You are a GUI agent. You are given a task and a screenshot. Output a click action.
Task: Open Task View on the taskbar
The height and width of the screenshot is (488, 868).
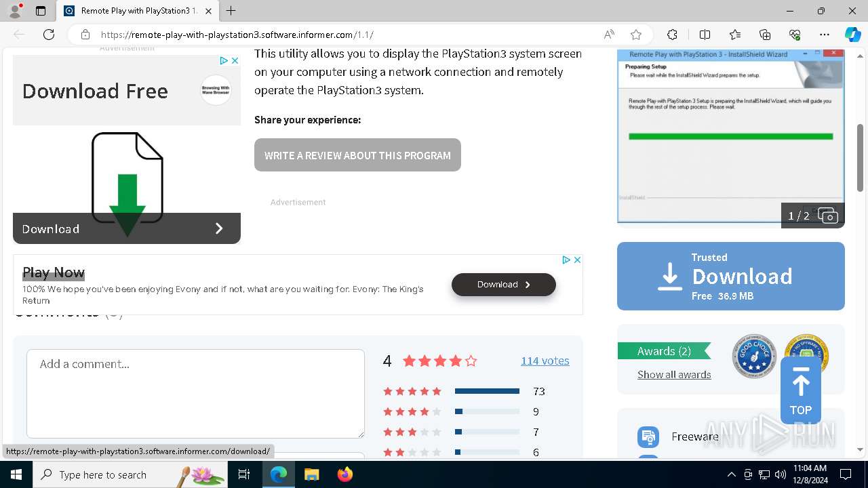coord(244,474)
